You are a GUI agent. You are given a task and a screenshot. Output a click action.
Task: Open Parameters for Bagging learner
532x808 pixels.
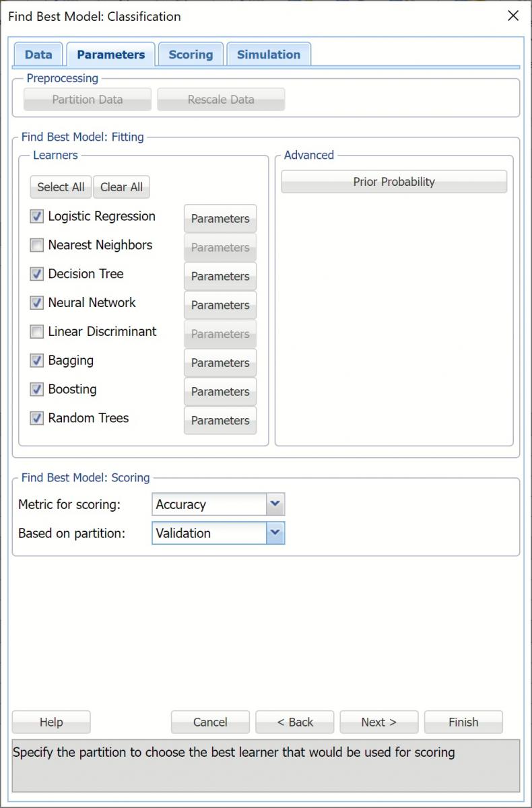tap(220, 363)
